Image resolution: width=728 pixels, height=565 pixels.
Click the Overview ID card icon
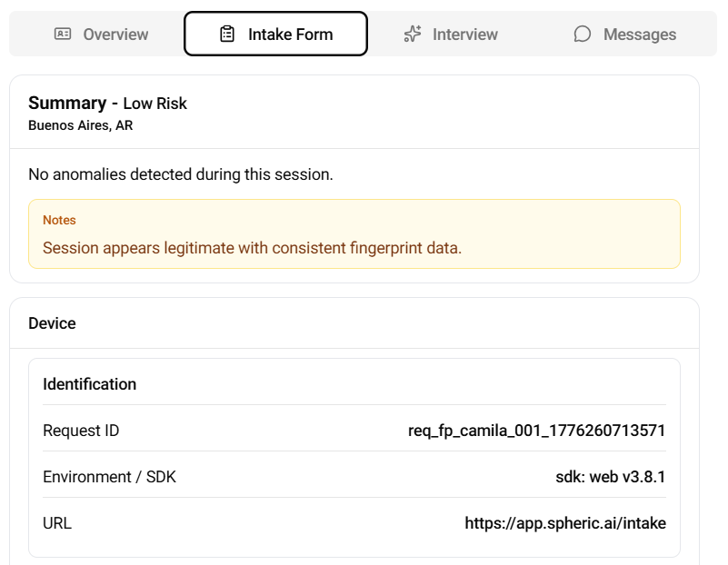click(x=63, y=35)
